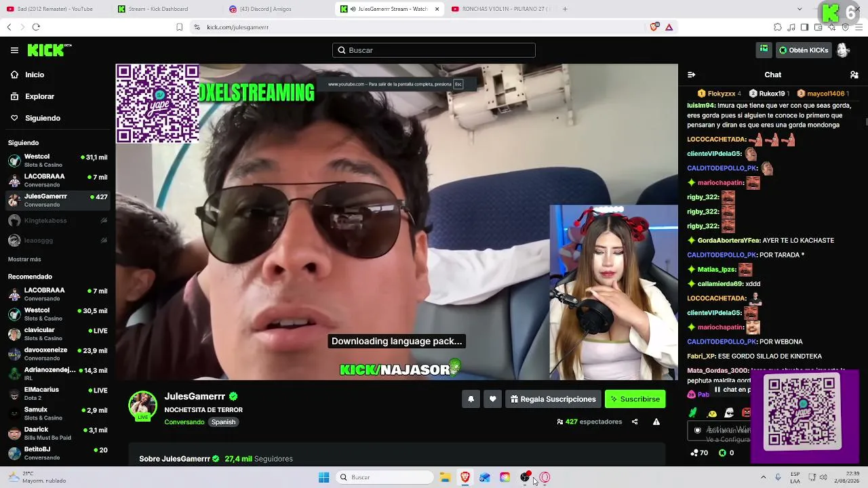This screenshot has height=488, width=868.
Task: Click the Windows taskbar Buscar search
Action: pos(384,477)
